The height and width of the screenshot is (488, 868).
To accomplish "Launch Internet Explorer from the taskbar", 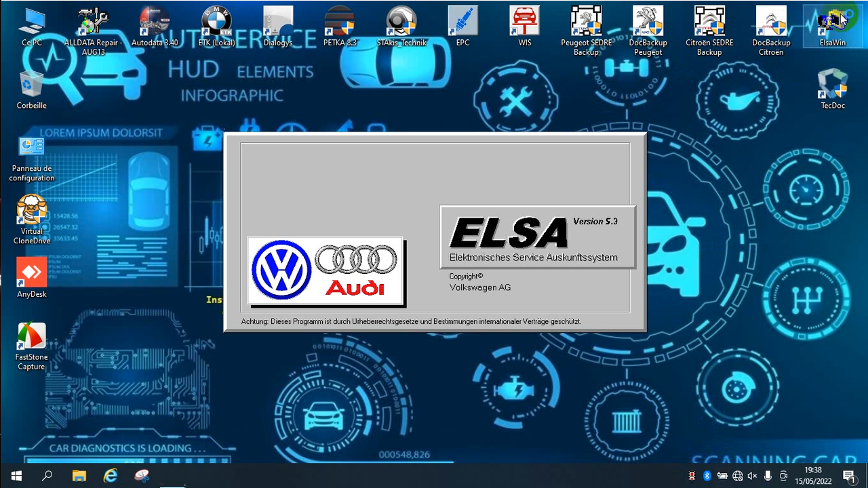I will [110, 475].
